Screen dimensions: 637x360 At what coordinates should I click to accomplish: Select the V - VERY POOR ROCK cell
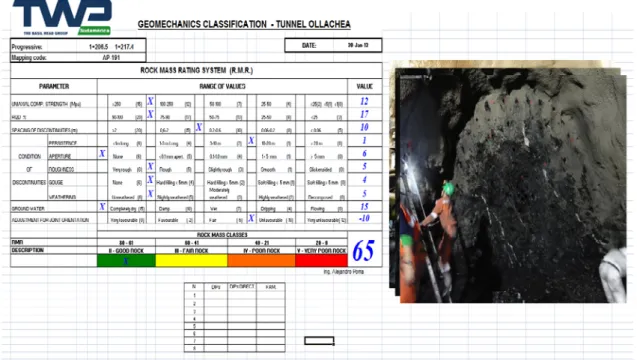[x=321, y=251]
